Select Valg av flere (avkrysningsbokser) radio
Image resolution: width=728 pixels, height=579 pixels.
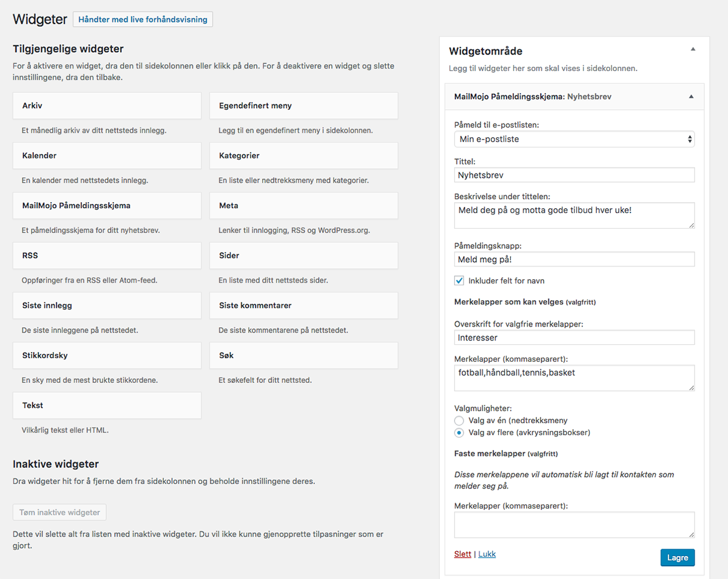pyautogui.click(x=459, y=433)
